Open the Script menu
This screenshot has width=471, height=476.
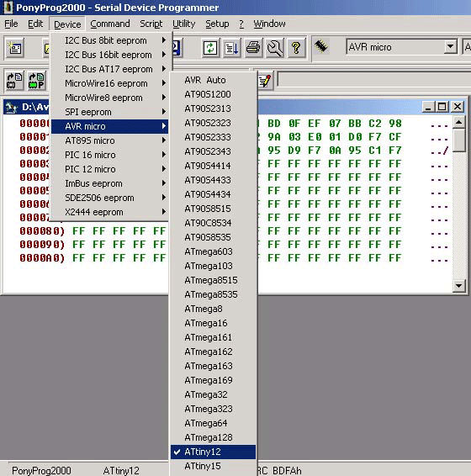[x=151, y=24]
